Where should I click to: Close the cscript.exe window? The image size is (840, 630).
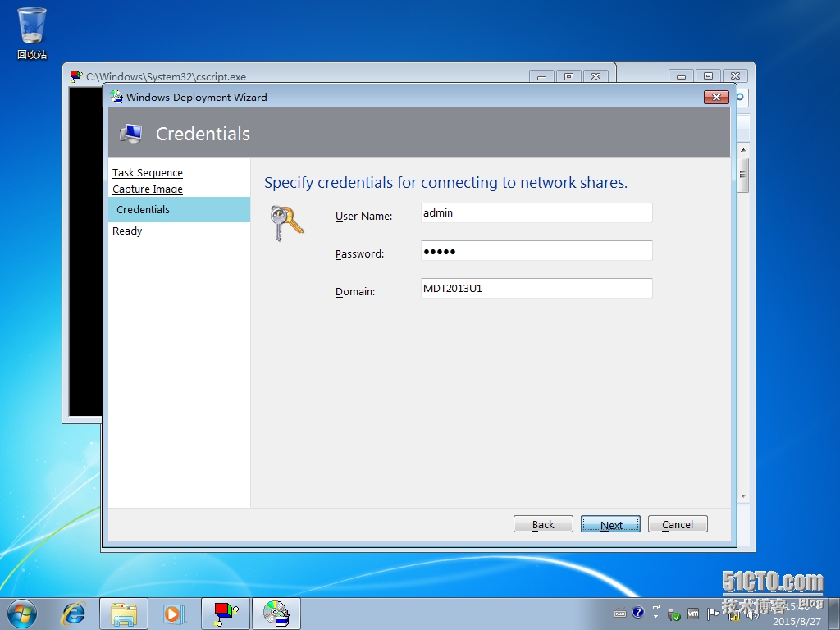click(x=596, y=76)
